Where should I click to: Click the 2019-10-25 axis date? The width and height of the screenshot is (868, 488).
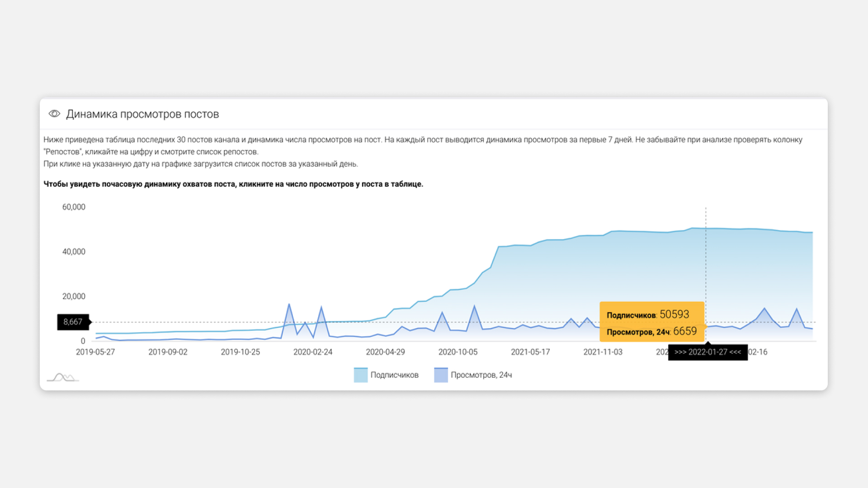click(x=241, y=352)
